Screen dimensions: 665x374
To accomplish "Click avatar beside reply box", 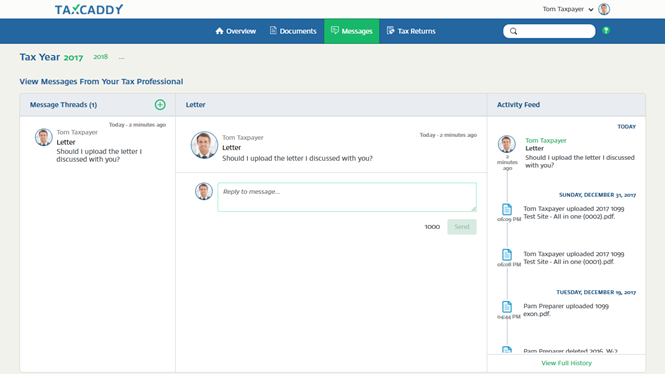I will tap(204, 191).
